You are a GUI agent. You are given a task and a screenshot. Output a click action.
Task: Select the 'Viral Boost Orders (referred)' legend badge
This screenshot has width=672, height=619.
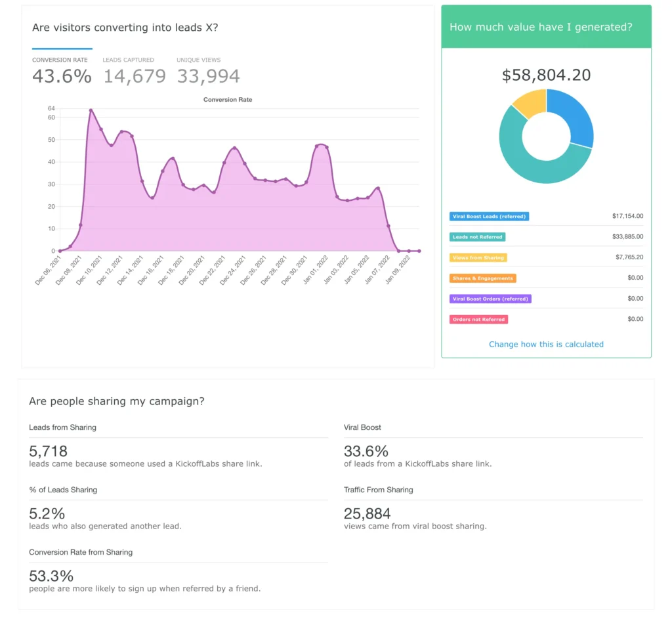pyautogui.click(x=491, y=299)
